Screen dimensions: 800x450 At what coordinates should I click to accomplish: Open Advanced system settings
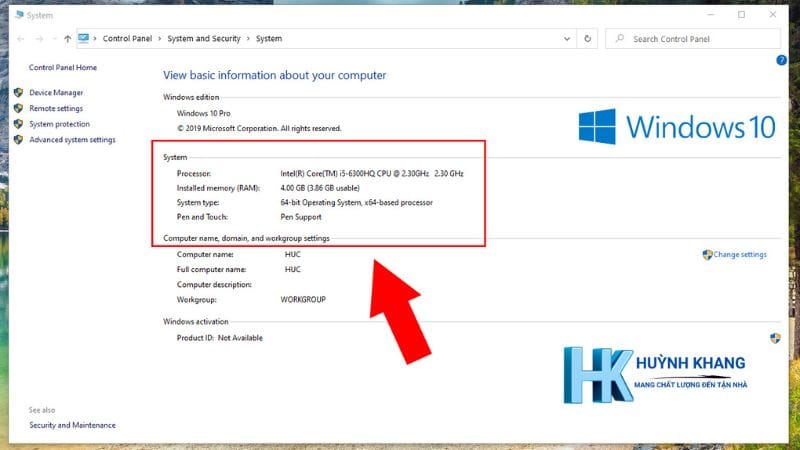point(72,139)
